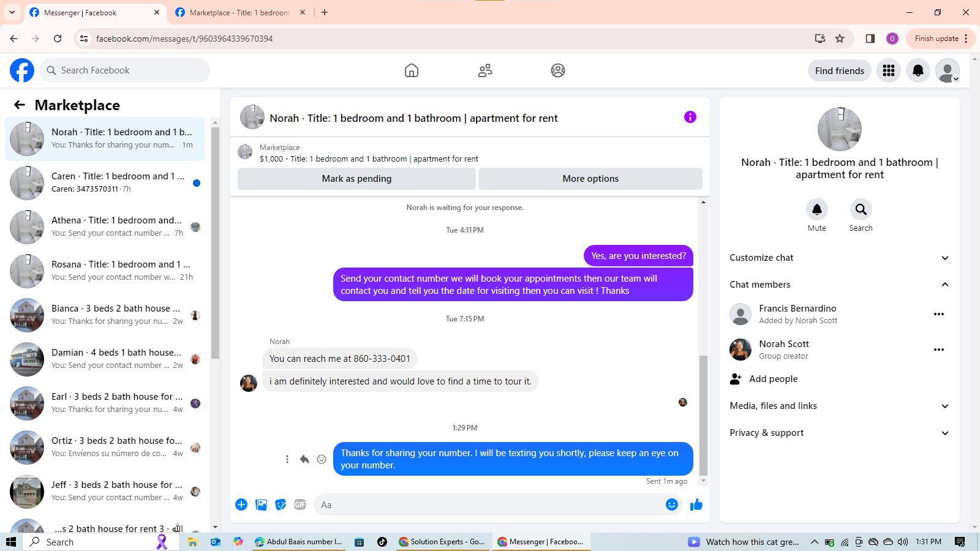Screen dimensions: 980x551
Task: Open the conversation information icon
Action: pyautogui.click(x=690, y=117)
